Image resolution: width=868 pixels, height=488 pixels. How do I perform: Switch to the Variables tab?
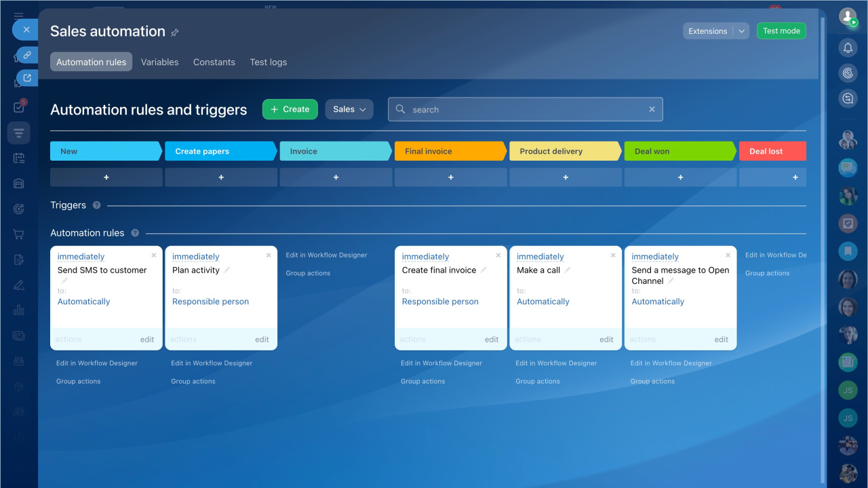(x=159, y=62)
